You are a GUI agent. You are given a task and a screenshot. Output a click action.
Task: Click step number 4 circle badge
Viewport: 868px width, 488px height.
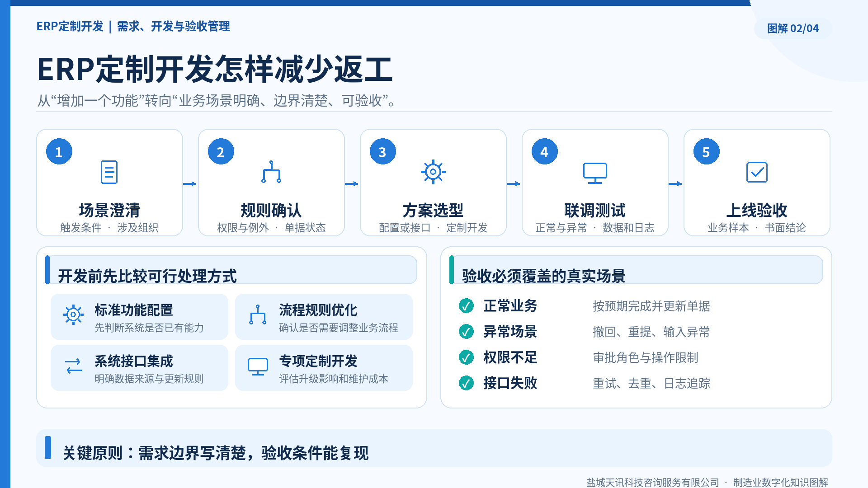click(x=545, y=152)
